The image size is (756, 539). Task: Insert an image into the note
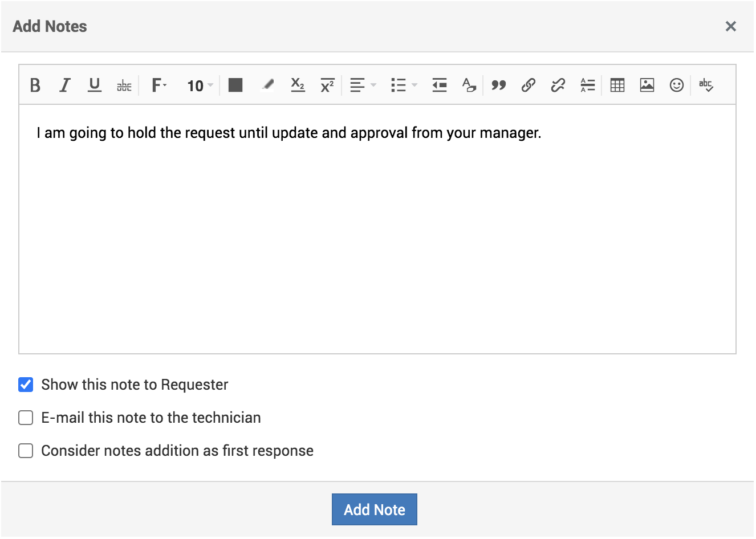click(x=647, y=85)
